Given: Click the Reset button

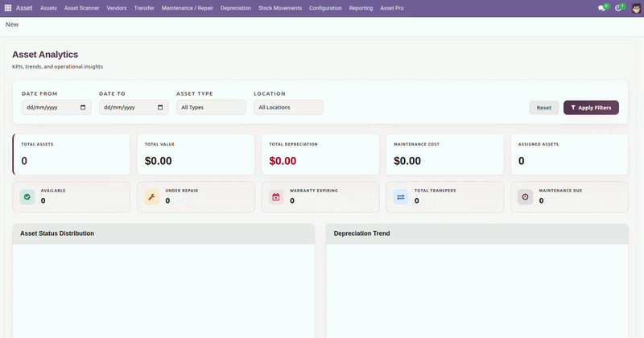Looking at the screenshot, I should [x=544, y=108].
